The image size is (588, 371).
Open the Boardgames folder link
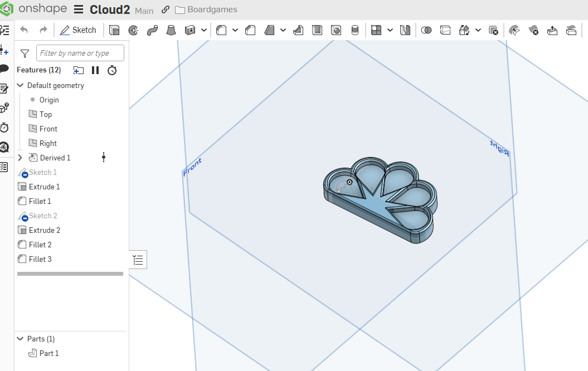coord(212,9)
